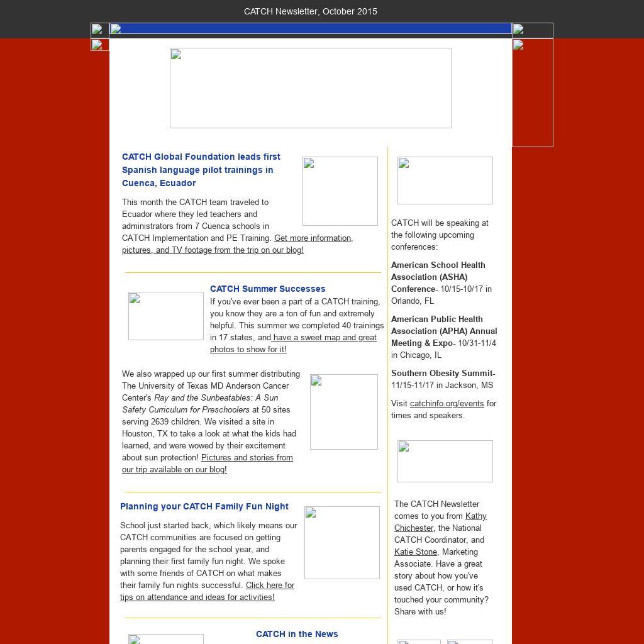Viewport: 644px width, 644px height.
Task: Click the CATCH Summer Successes image
Action: [165, 316]
